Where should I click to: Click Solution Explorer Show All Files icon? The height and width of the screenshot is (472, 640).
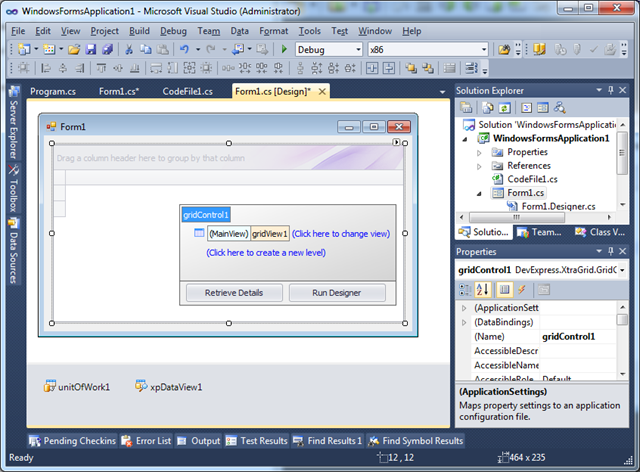coord(488,108)
